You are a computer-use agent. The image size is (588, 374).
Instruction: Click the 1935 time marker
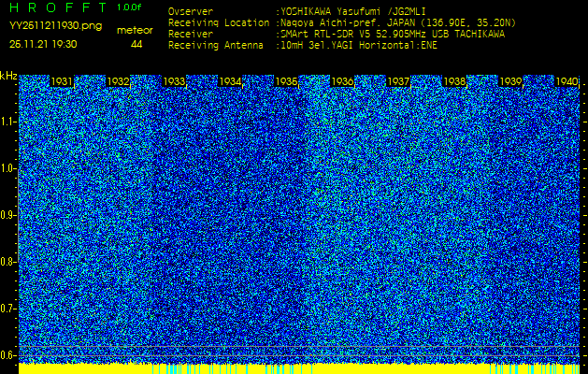point(286,81)
